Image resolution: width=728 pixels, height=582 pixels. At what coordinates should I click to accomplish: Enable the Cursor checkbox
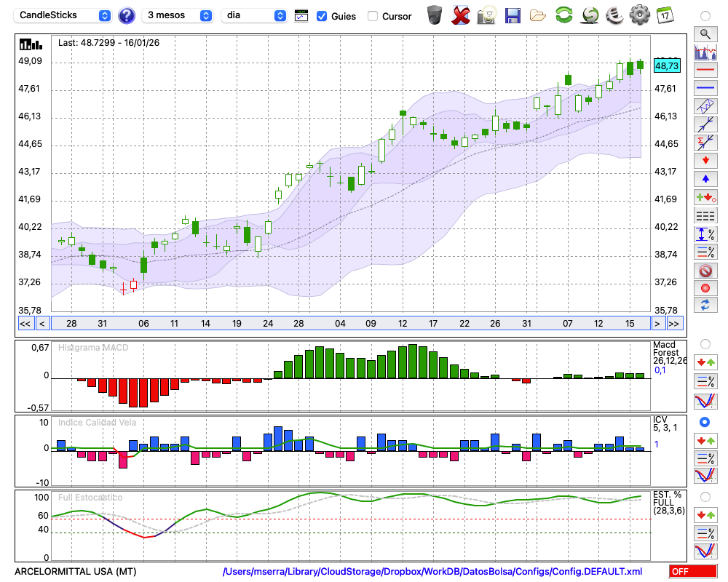click(x=373, y=16)
